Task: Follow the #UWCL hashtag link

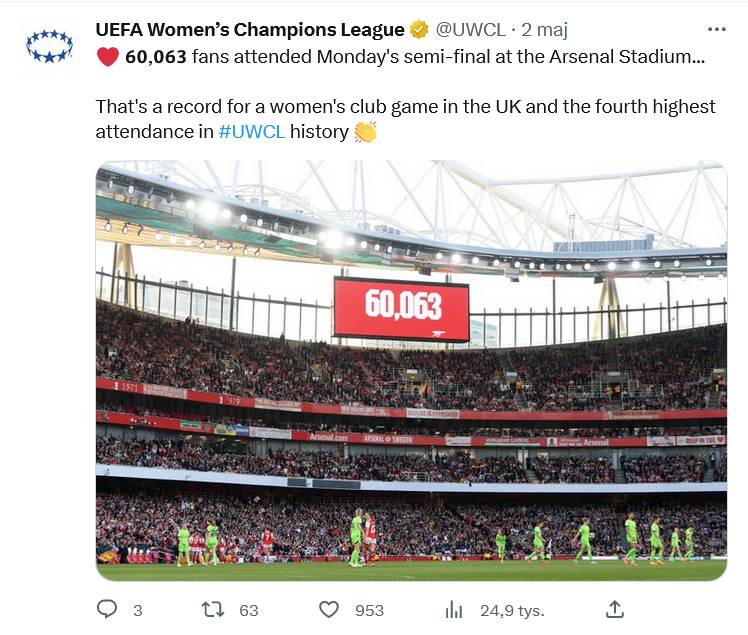Action: [251, 132]
